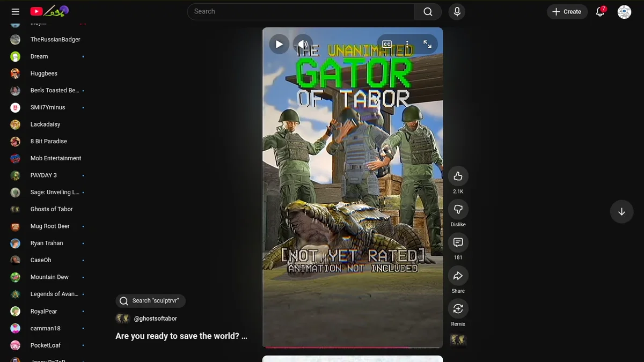Open the Short's more options menu

tap(407, 44)
